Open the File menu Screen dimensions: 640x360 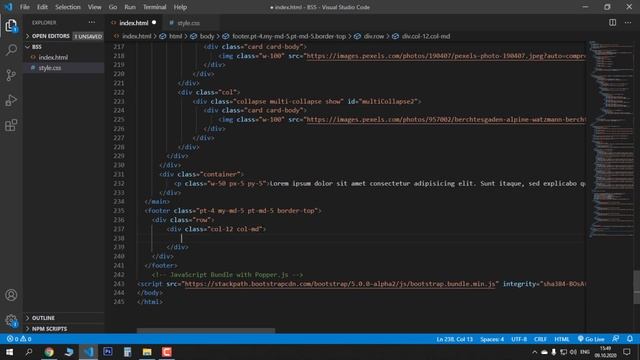25,7
